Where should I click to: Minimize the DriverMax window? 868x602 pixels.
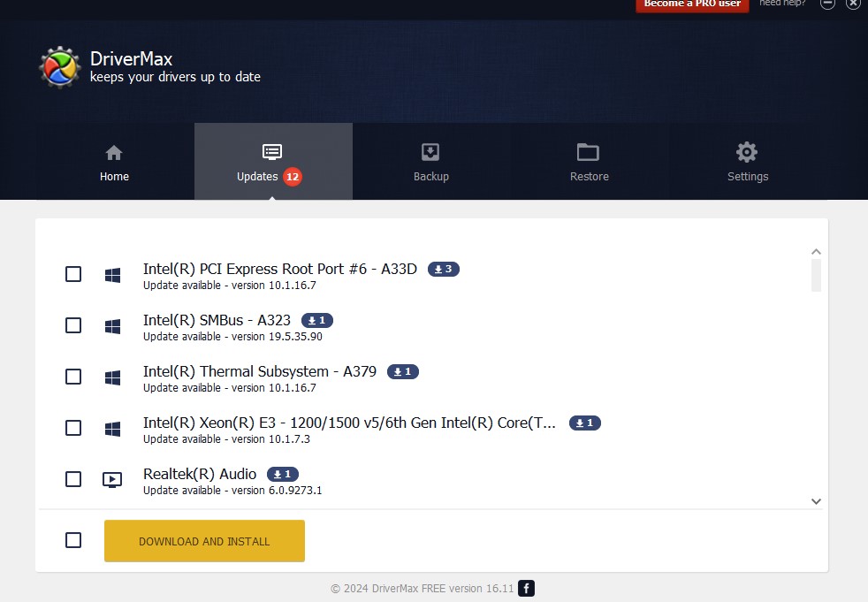pos(827,4)
